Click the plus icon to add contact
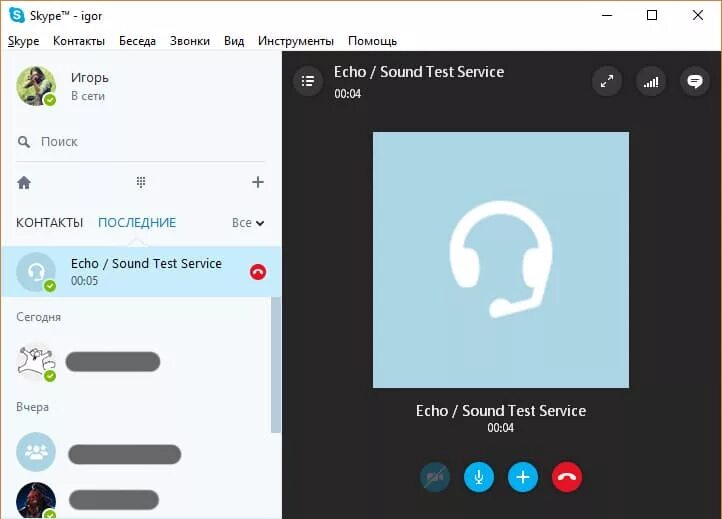The height and width of the screenshot is (519, 722). click(x=258, y=182)
